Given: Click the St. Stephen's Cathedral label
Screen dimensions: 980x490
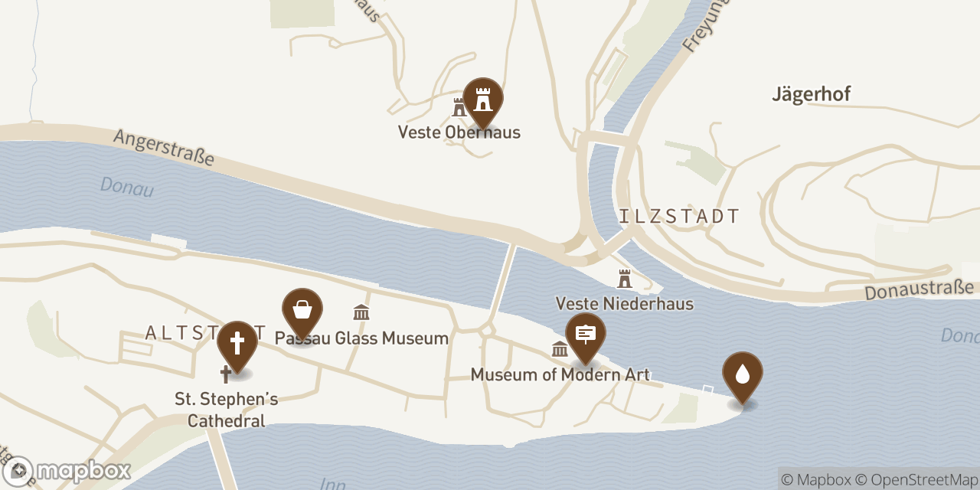Looking at the screenshot, I should [226, 410].
